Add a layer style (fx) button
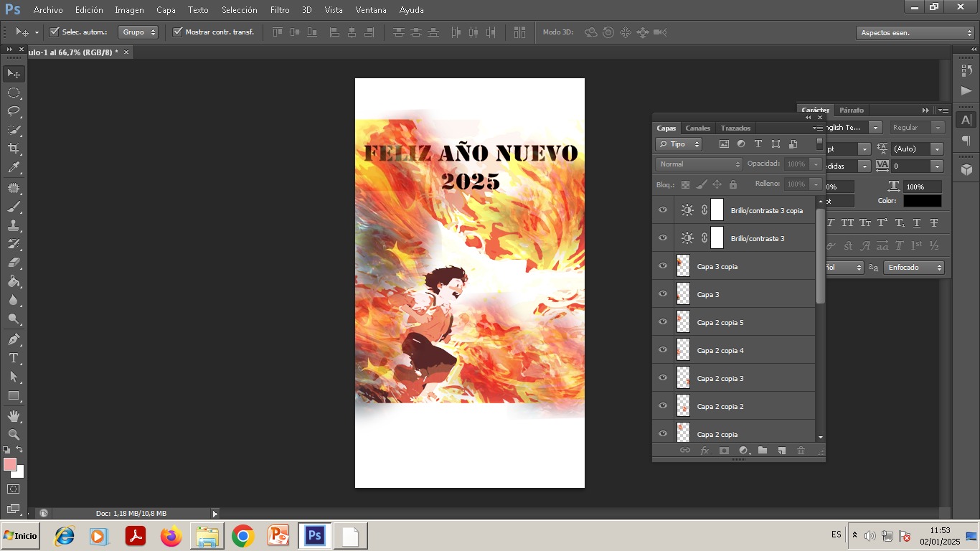Viewport: 980px width, 551px height. tap(705, 451)
